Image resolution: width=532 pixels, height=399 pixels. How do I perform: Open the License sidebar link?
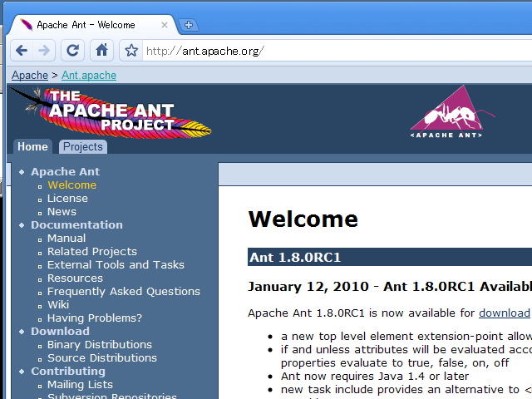point(67,198)
